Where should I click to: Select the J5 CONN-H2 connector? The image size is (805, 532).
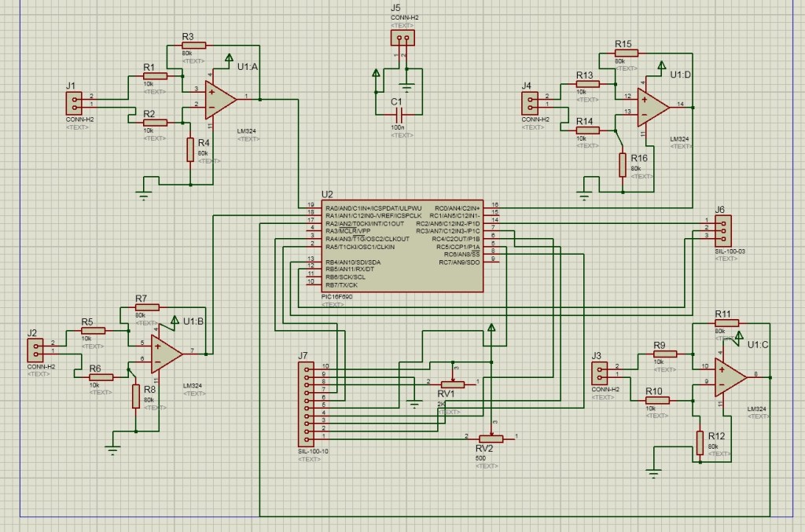tap(402, 39)
